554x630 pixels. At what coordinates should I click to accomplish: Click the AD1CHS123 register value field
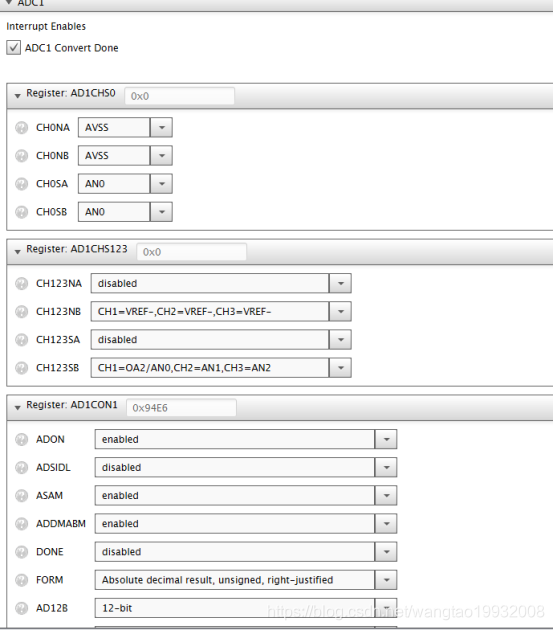(191, 252)
